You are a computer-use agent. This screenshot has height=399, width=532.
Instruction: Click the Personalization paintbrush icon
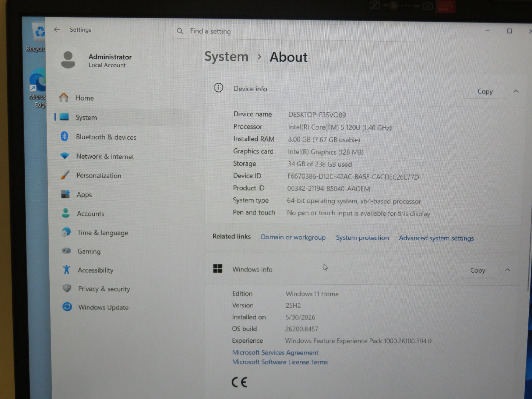(65, 175)
